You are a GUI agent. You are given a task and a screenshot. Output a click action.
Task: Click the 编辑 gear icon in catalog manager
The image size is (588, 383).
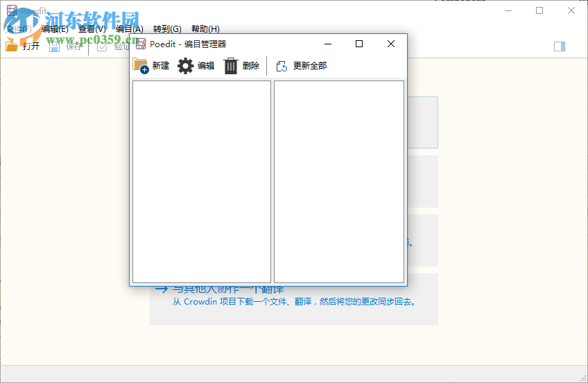185,66
